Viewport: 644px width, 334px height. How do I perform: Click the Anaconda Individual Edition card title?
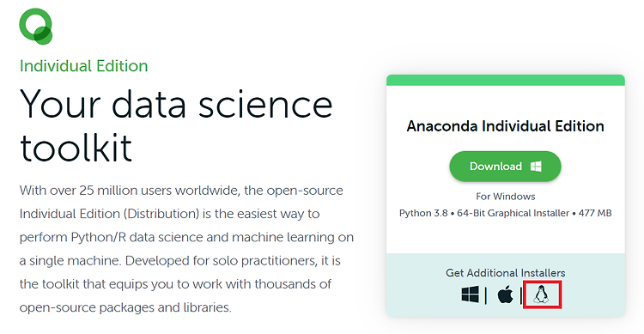(505, 126)
